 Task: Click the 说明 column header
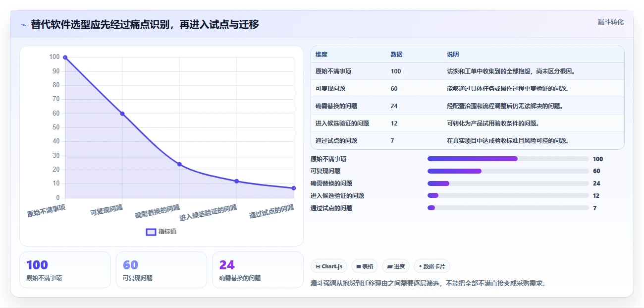pyautogui.click(x=453, y=55)
